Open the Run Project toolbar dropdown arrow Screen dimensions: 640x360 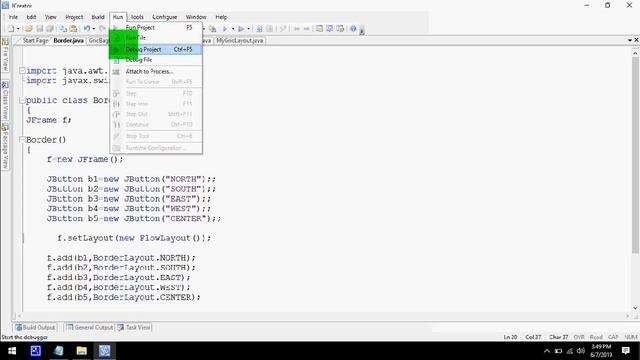coord(233,29)
